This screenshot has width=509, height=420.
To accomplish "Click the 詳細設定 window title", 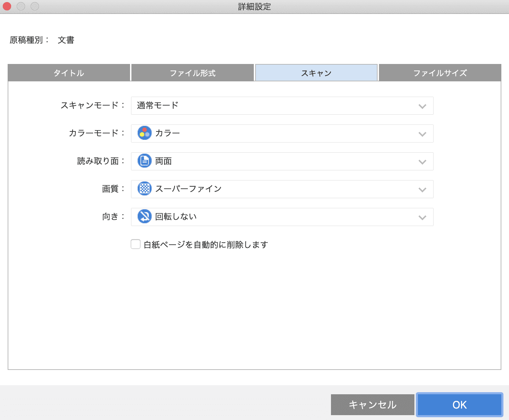I will (x=255, y=7).
